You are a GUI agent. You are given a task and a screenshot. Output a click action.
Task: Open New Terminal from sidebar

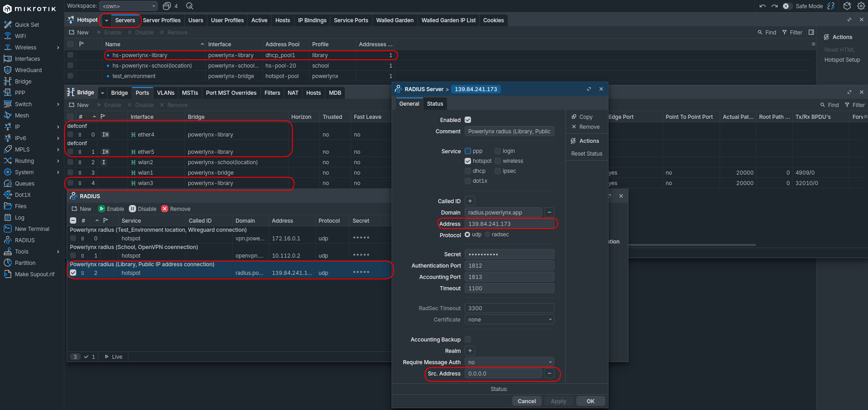(32, 229)
